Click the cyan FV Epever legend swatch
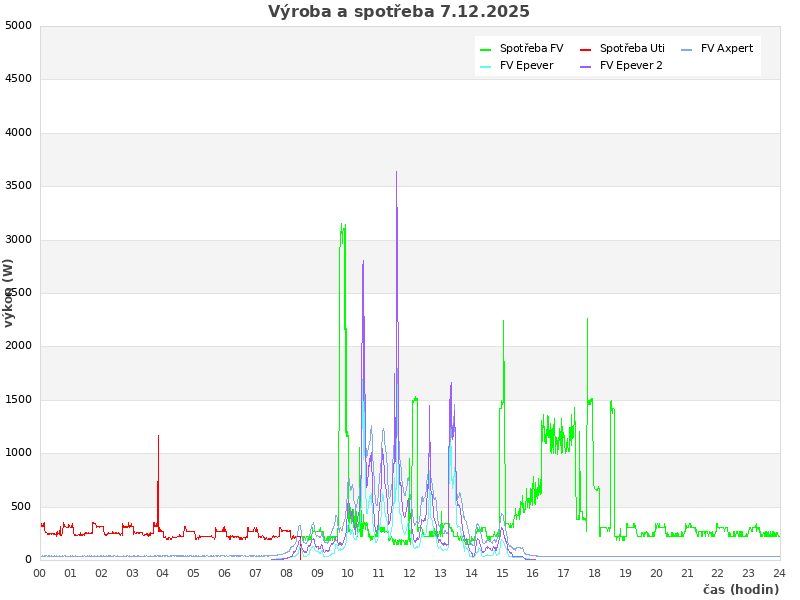The width and height of the screenshot is (800, 600). pyautogui.click(x=486, y=66)
